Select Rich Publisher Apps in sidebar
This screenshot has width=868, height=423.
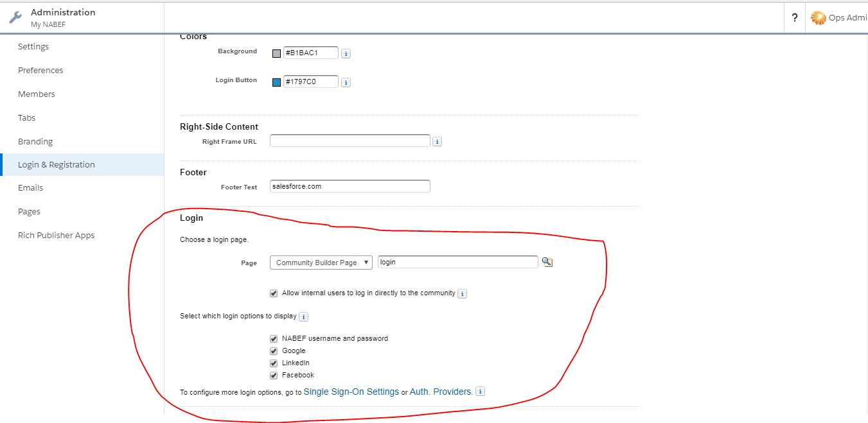click(57, 235)
